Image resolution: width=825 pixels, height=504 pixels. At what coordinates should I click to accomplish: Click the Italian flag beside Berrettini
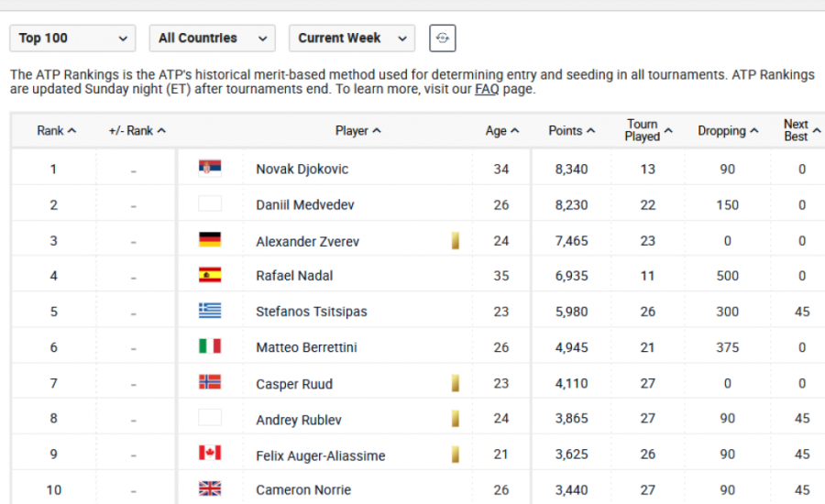click(x=210, y=345)
